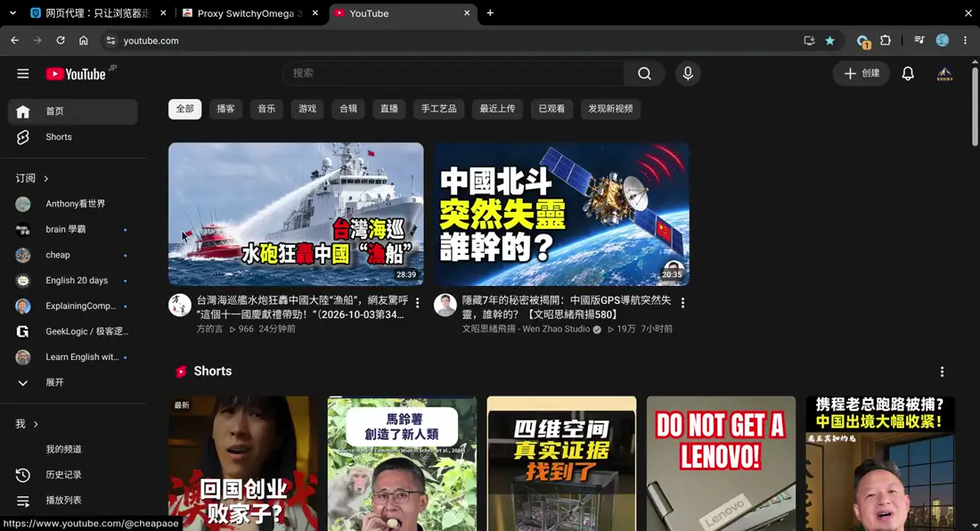Open 四维空间真实证据 short thumbnail
Viewport: 980px width, 531px height.
click(x=561, y=463)
